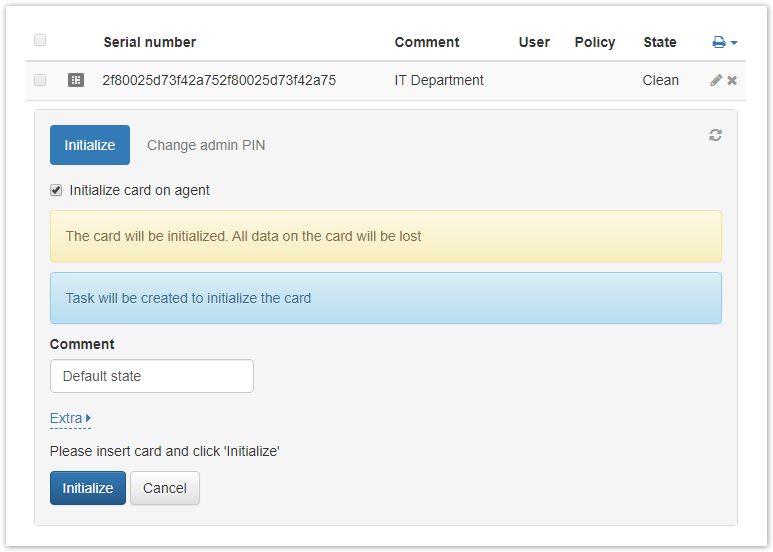
Task: Click the Comment column header in table
Action: (x=427, y=42)
